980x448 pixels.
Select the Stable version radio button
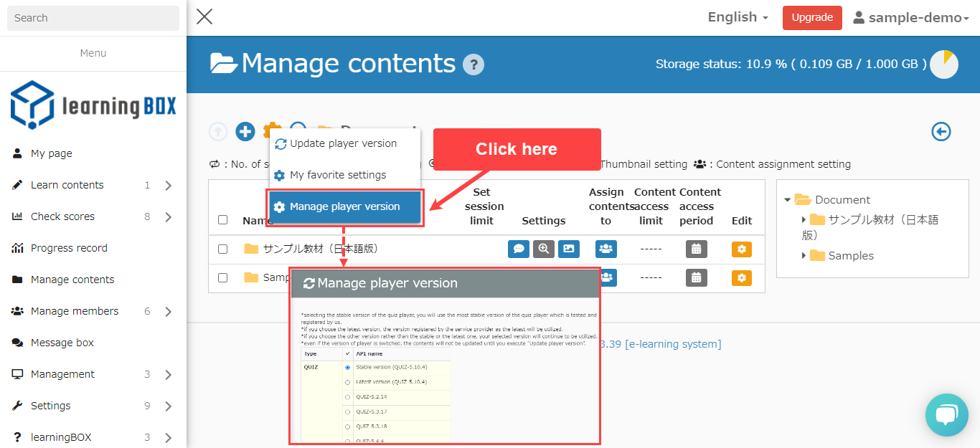(x=348, y=368)
